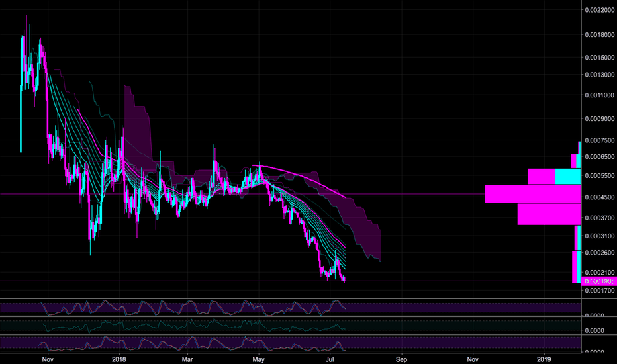Select the cyan segment of volume profile
This screenshot has width=617, height=364.
click(568, 176)
